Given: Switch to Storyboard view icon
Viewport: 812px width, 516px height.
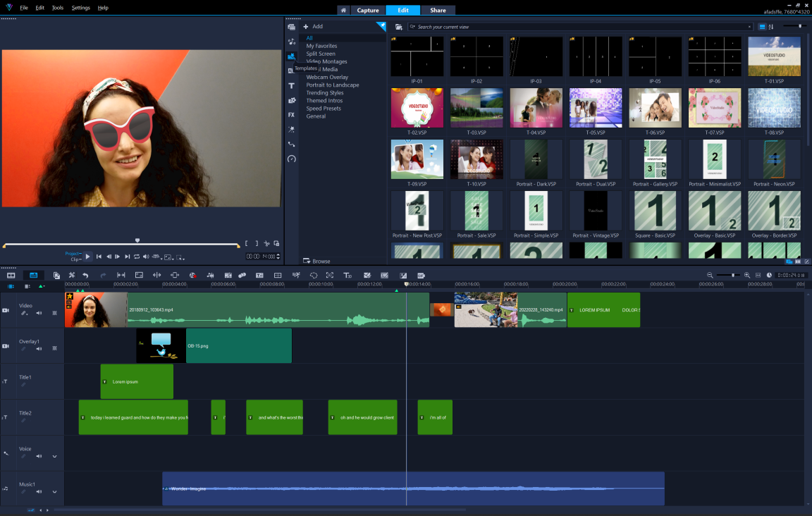Looking at the screenshot, I should pos(11,275).
